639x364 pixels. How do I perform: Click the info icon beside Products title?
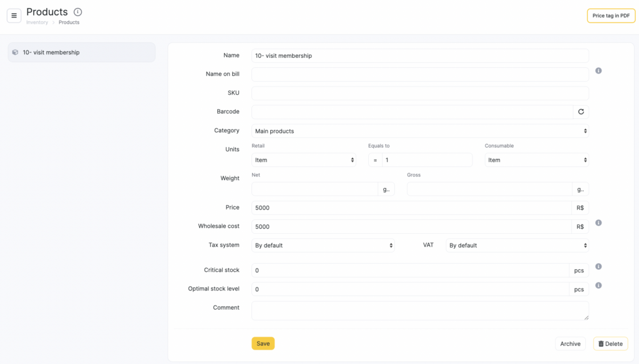point(77,12)
